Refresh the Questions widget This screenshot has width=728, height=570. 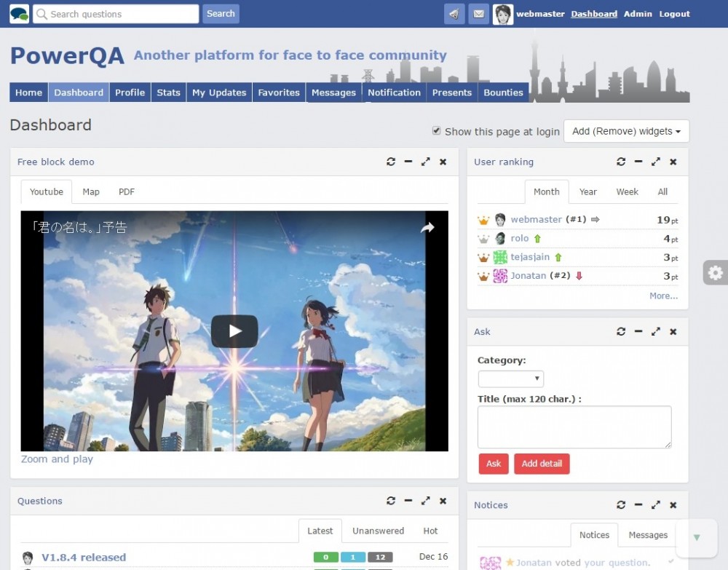[x=391, y=501]
